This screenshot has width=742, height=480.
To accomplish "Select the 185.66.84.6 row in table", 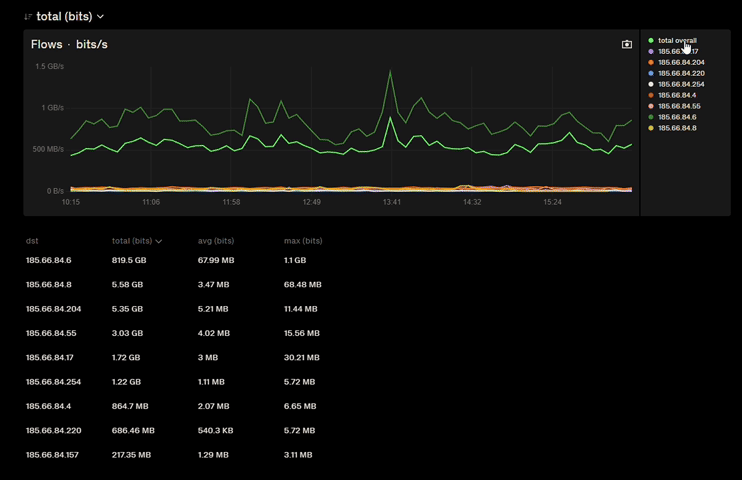I will tap(49, 260).
